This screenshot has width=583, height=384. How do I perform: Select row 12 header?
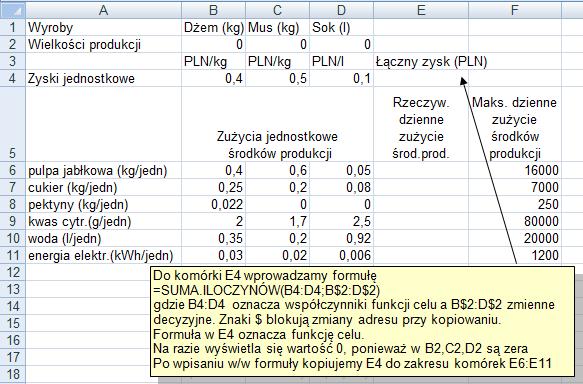pos(13,272)
